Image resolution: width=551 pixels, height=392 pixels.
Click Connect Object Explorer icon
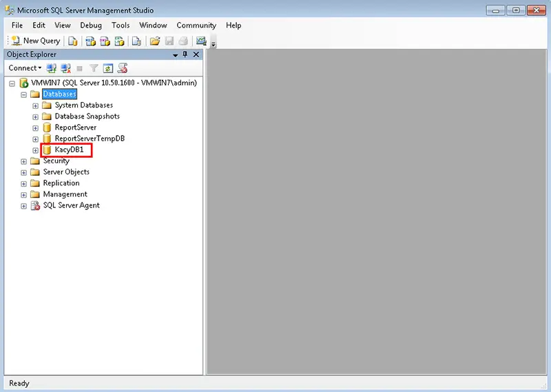point(51,68)
